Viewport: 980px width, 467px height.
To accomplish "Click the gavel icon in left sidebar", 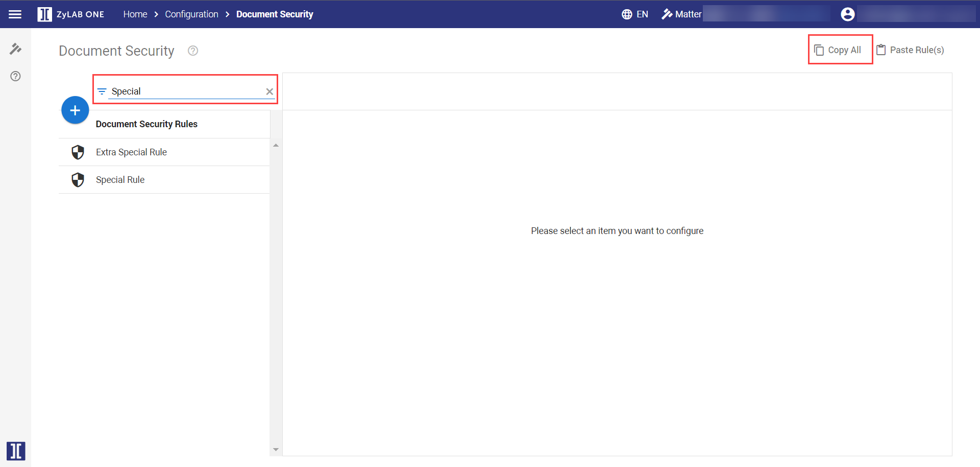I will click(15, 49).
